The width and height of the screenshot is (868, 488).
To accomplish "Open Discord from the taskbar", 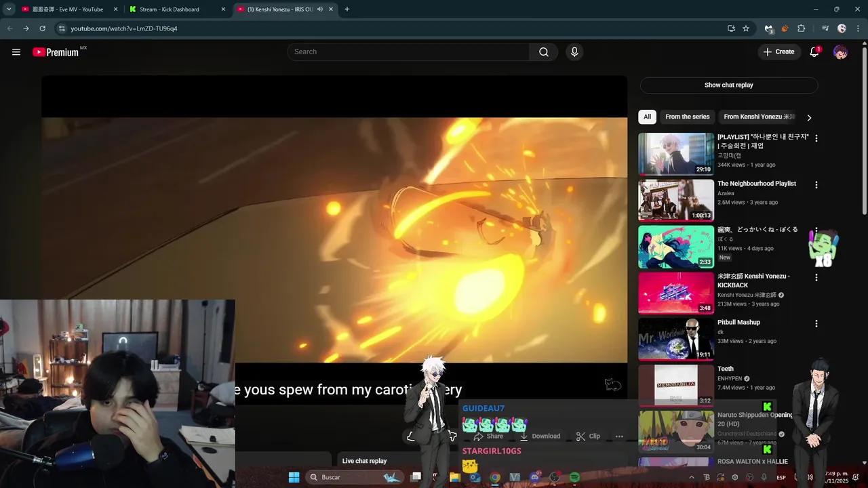I will 535,477.
